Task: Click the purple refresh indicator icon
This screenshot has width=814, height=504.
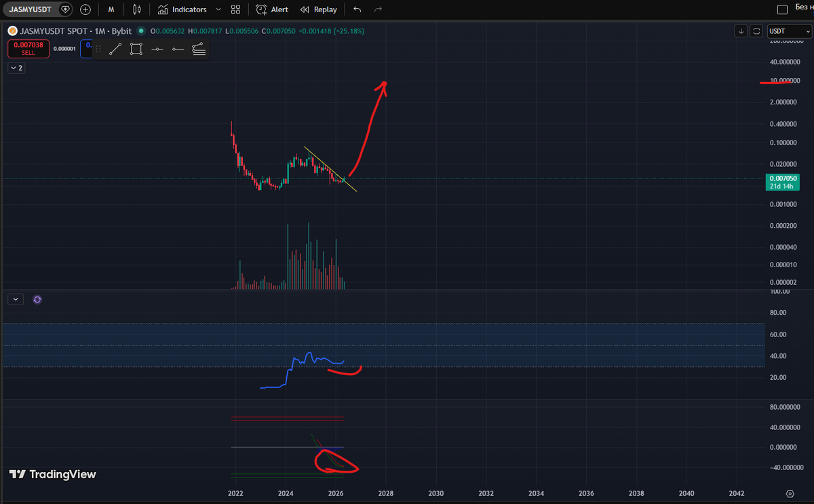Action: (37, 299)
